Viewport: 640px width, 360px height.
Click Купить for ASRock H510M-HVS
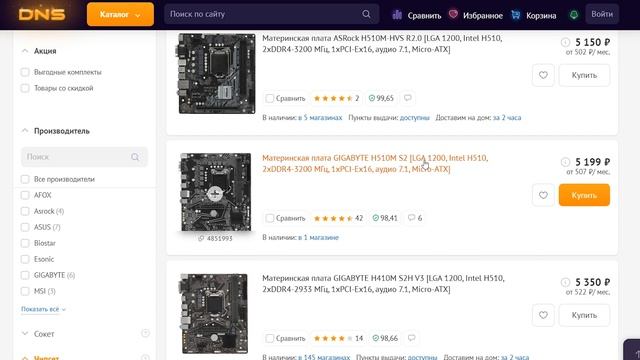pos(584,75)
